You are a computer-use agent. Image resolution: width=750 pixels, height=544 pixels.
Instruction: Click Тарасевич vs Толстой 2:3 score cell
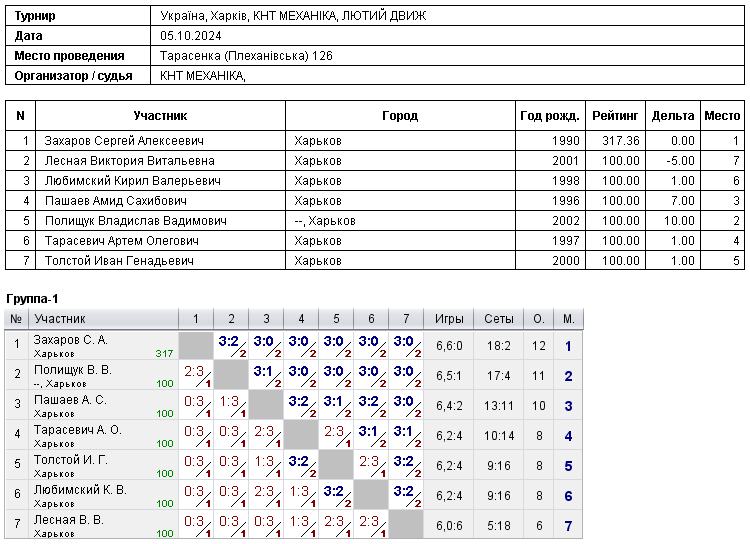pyautogui.click(x=336, y=436)
